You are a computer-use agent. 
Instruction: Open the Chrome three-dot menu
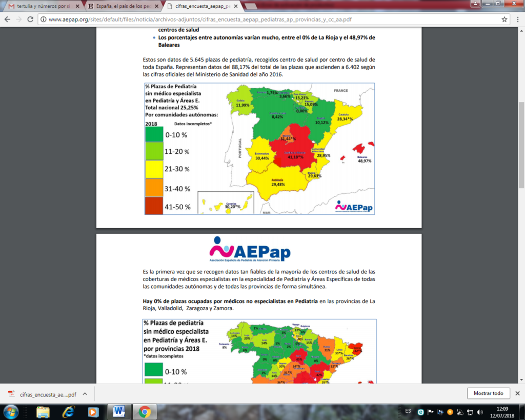[517, 19]
